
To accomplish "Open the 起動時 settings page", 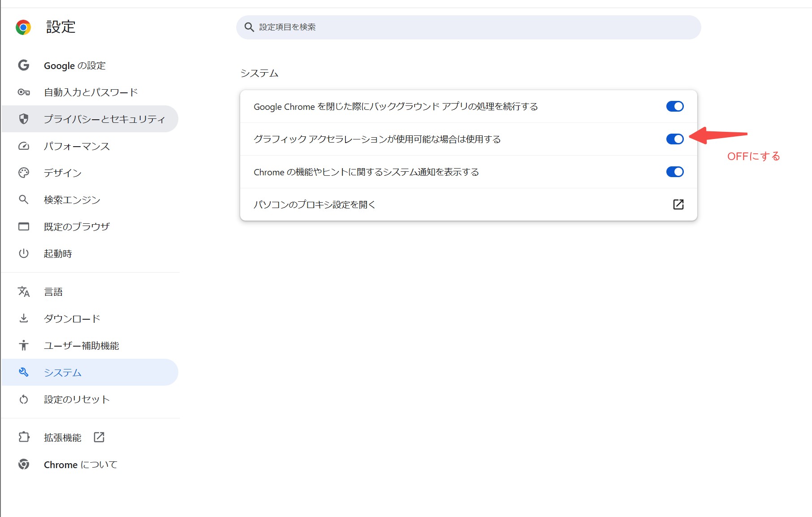I will click(x=90, y=253).
